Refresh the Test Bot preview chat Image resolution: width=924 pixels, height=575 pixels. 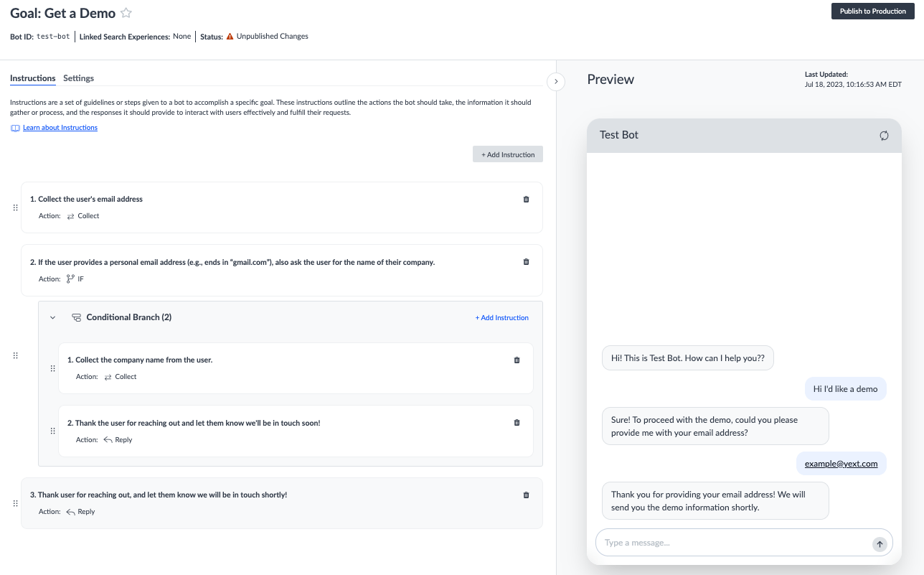coord(884,136)
